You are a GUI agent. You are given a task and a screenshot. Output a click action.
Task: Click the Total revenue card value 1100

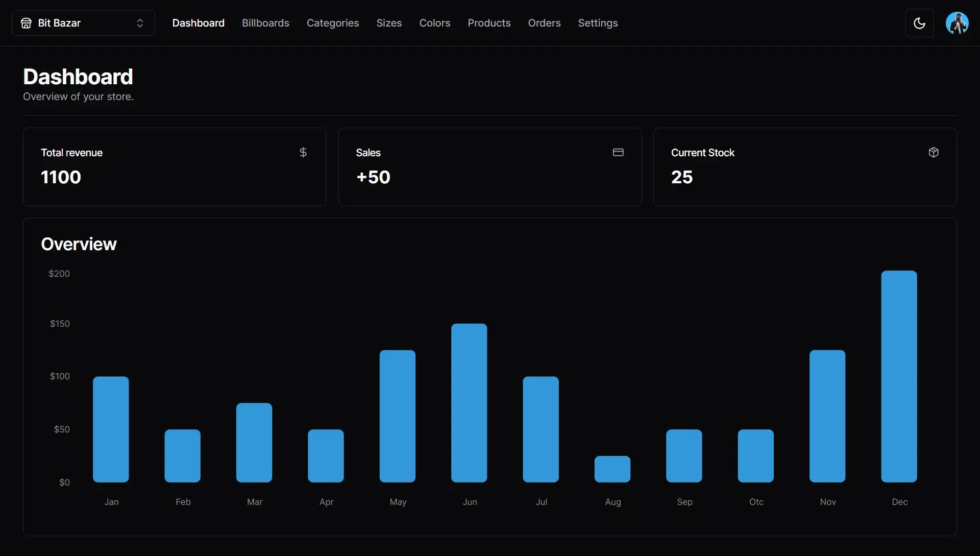(61, 177)
